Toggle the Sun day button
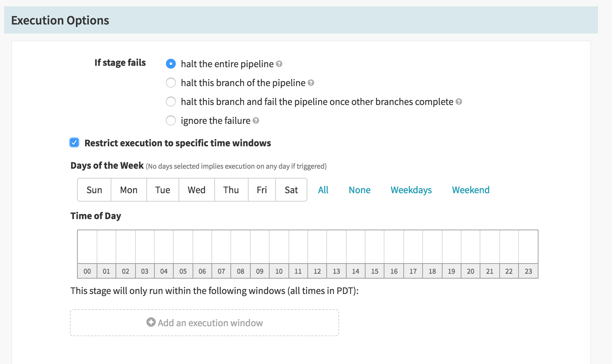Image resolution: width=612 pixels, height=364 pixels. tap(94, 190)
